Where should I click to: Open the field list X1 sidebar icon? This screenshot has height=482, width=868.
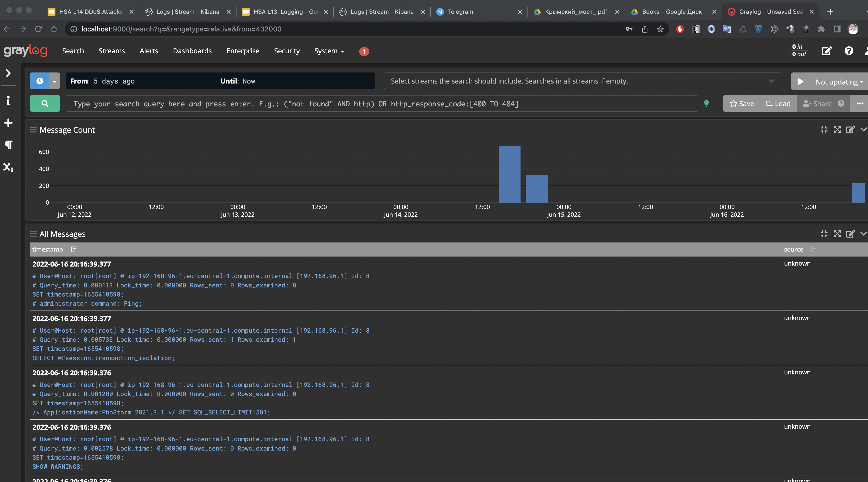pyautogui.click(x=8, y=167)
